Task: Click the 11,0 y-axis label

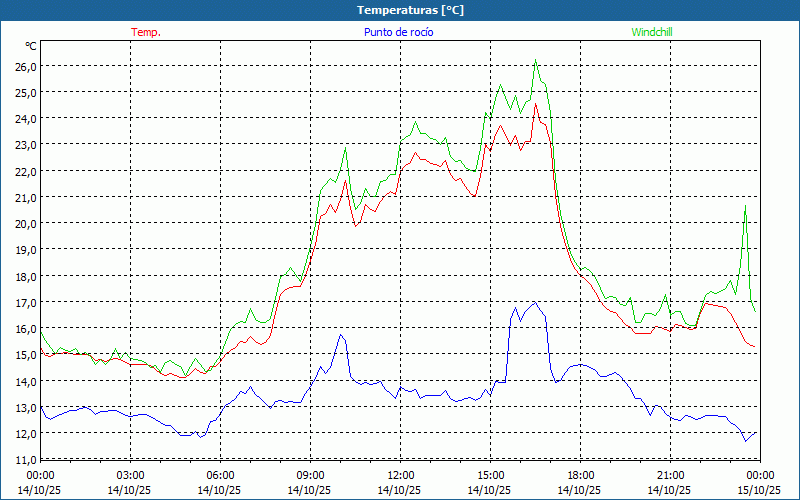Action: pyautogui.click(x=24, y=459)
